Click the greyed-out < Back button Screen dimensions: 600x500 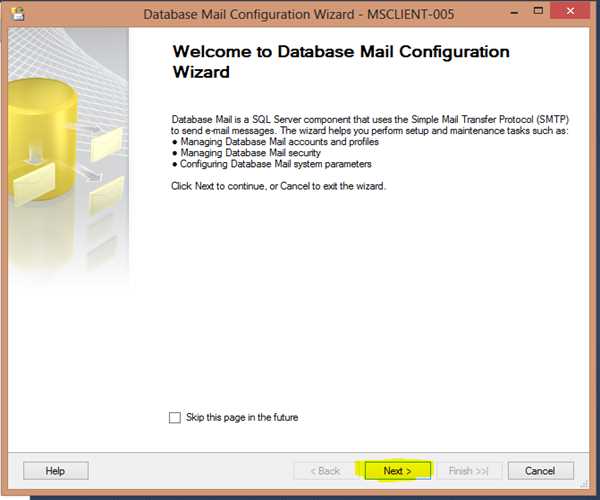click(x=324, y=470)
